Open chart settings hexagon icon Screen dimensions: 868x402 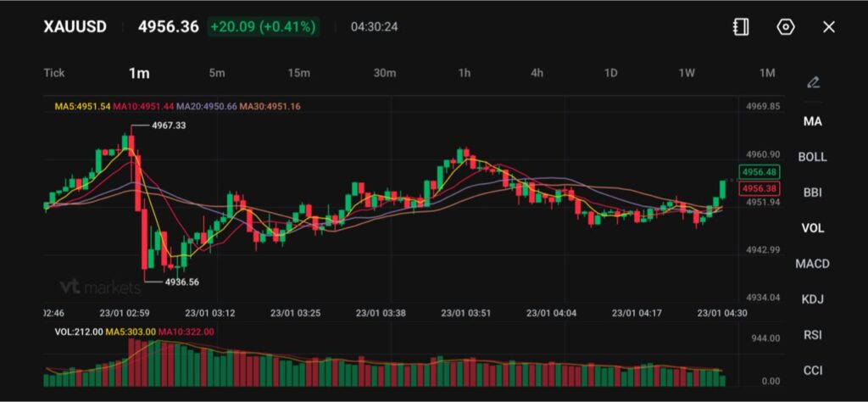click(x=786, y=27)
